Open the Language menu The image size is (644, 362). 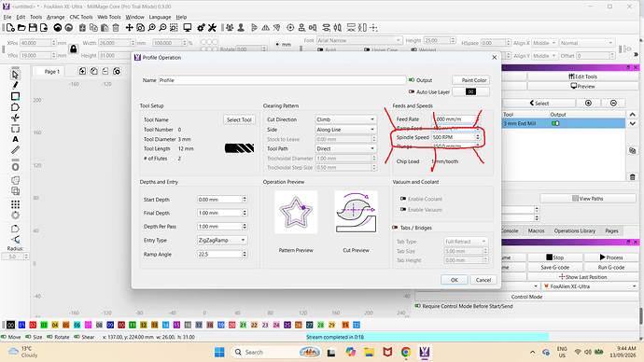(160, 17)
